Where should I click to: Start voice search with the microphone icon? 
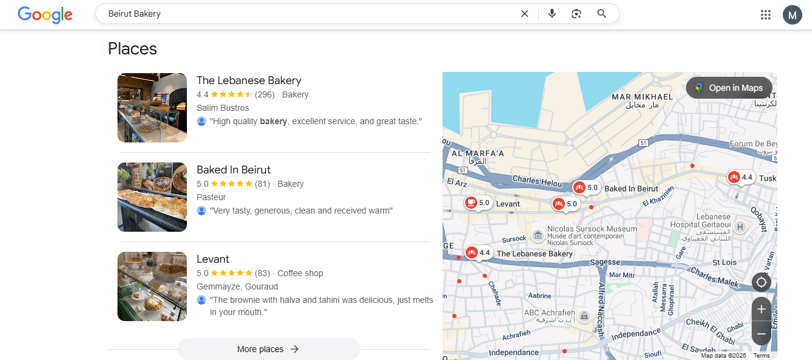click(552, 14)
